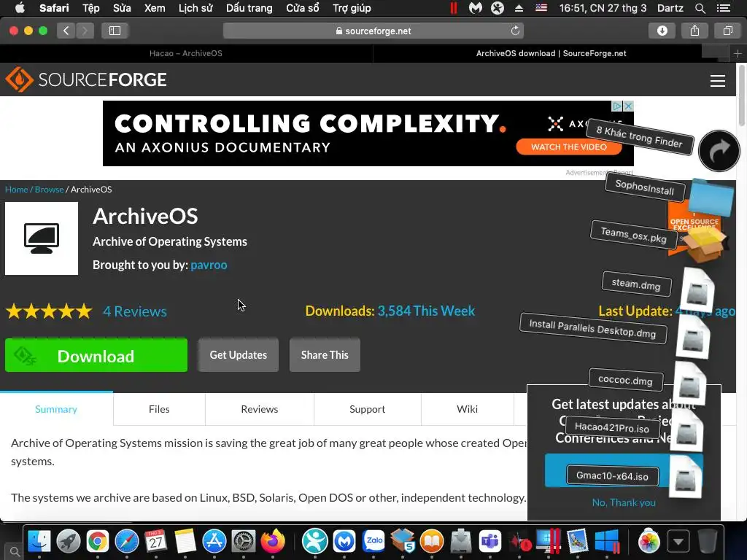The width and height of the screenshot is (747, 560).
Task: Open the Notes app in the Dock
Action: click(x=185, y=542)
